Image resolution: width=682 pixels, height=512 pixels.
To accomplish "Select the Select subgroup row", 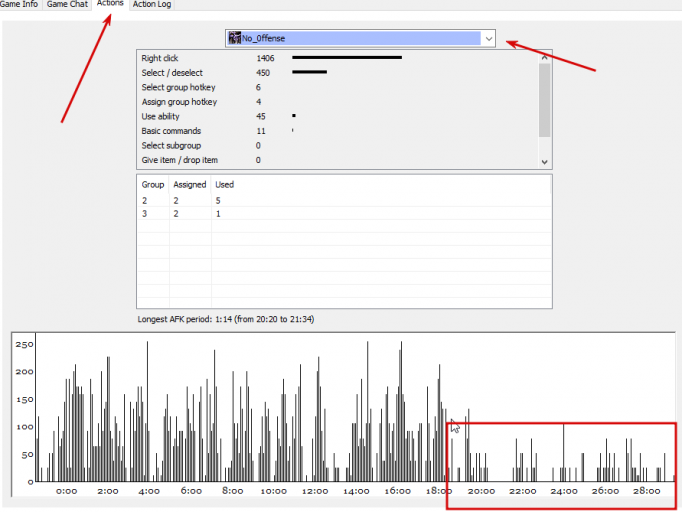I will (338, 146).
